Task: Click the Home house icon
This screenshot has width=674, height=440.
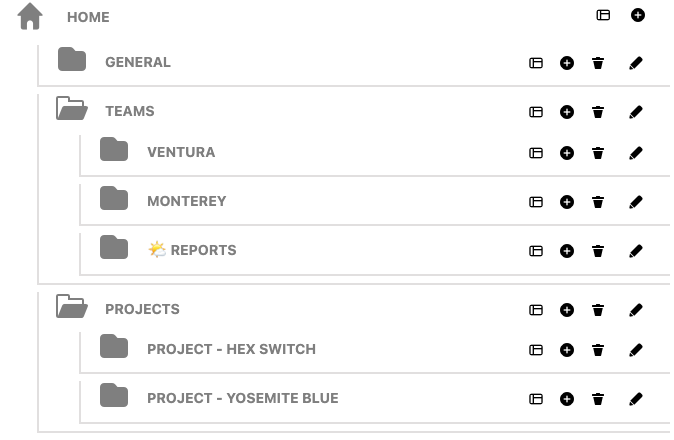Action: click(x=31, y=16)
